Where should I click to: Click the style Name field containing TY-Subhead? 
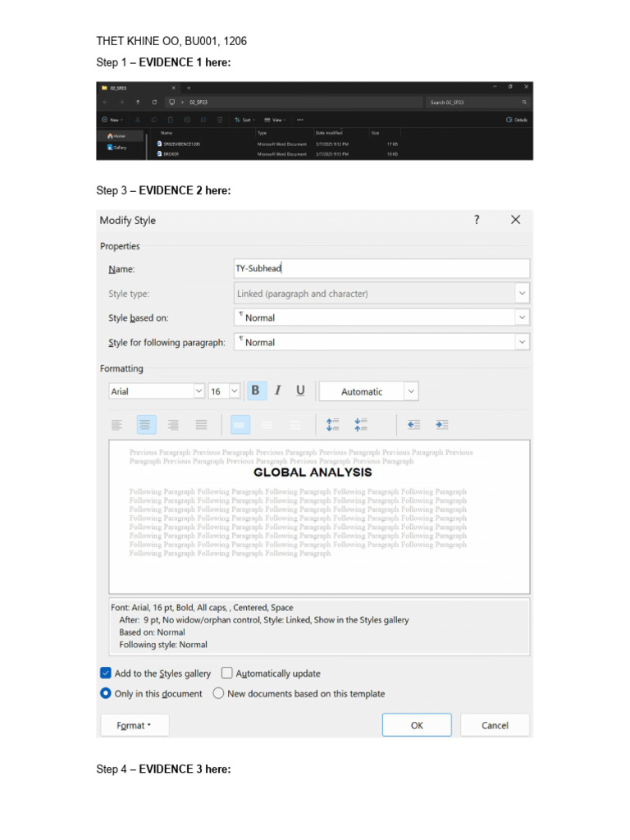click(x=382, y=268)
